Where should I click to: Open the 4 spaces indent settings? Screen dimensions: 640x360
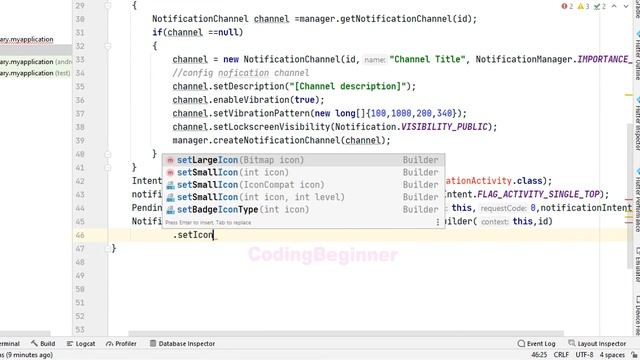point(612,355)
